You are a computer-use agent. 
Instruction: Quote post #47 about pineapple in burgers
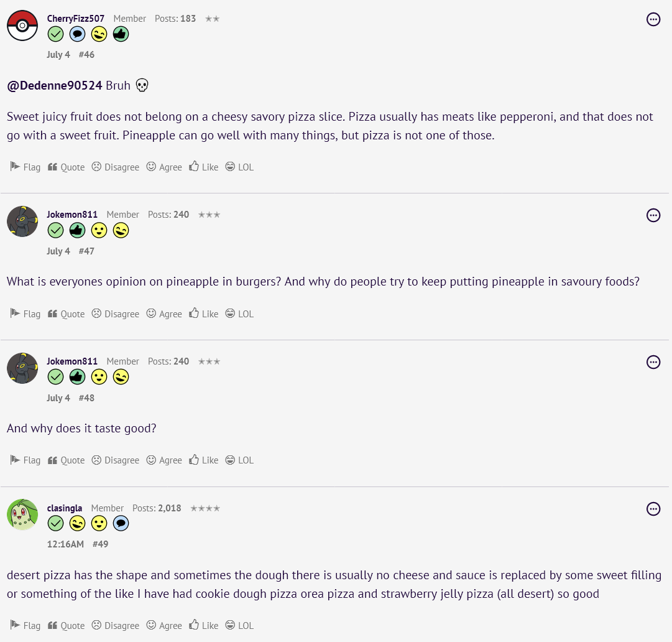coord(67,314)
